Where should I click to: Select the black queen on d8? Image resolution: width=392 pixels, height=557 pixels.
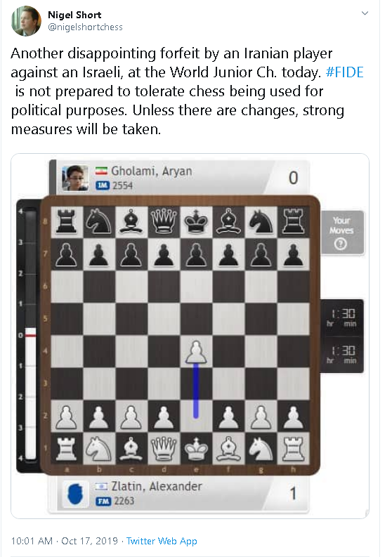tap(164, 222)
